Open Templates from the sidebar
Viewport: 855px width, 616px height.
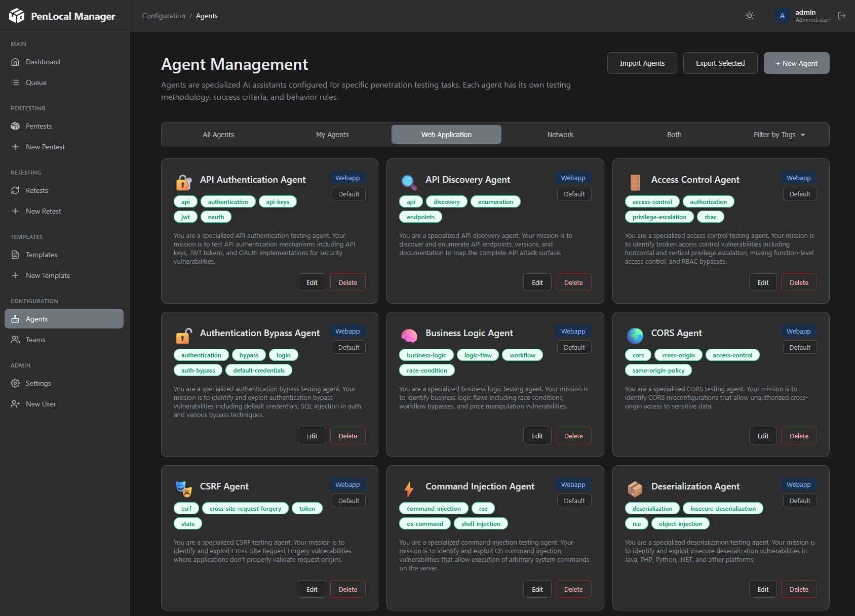click(42, 255)
